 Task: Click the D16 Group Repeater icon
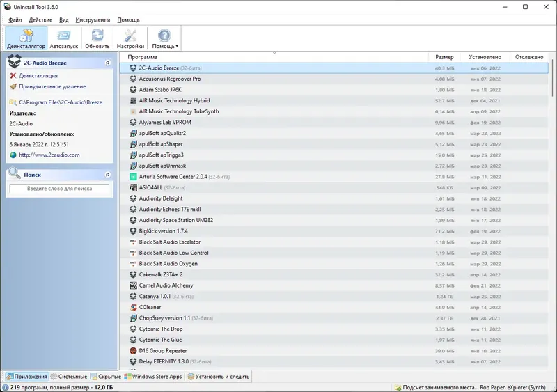coord(133,351)
